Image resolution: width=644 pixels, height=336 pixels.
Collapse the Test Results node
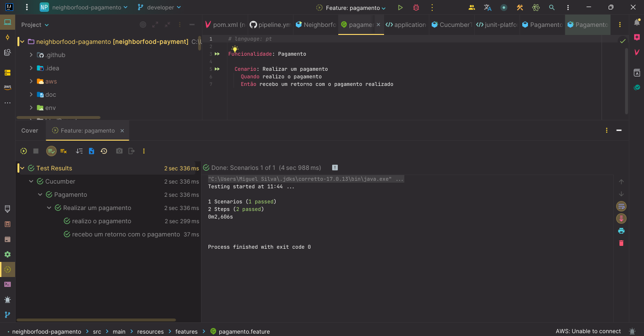coord(22,168)
